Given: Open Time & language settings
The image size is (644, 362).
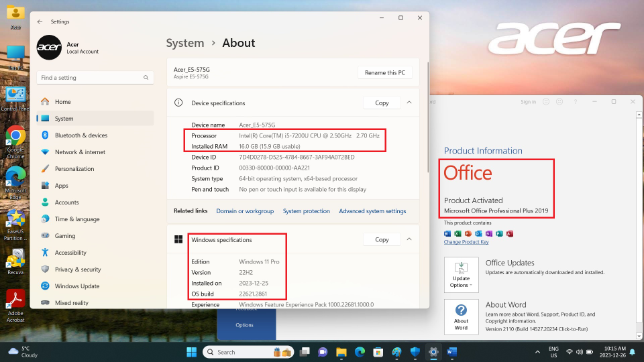Looking at the screenshot, I should [95, 219].
